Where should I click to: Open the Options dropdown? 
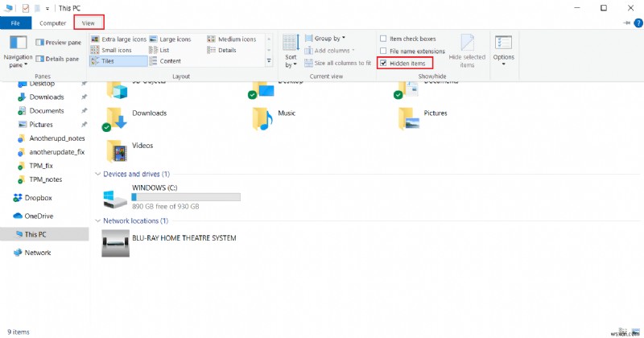pos(504,52)
